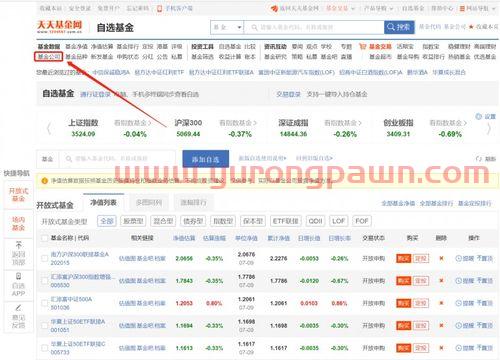Expand the 基金交易 dropdown in top bar

340,8
